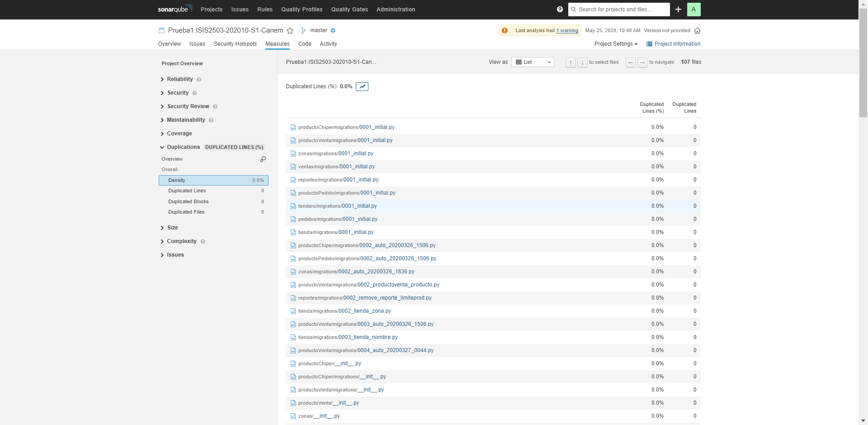Click the Project Overview sidebar heading

click(182, 63)
